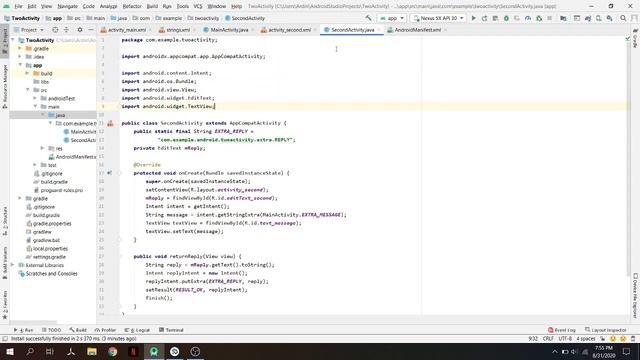Click the read-only lock icon in status bar
Screen dimensions: 640x360
[602, 339]
